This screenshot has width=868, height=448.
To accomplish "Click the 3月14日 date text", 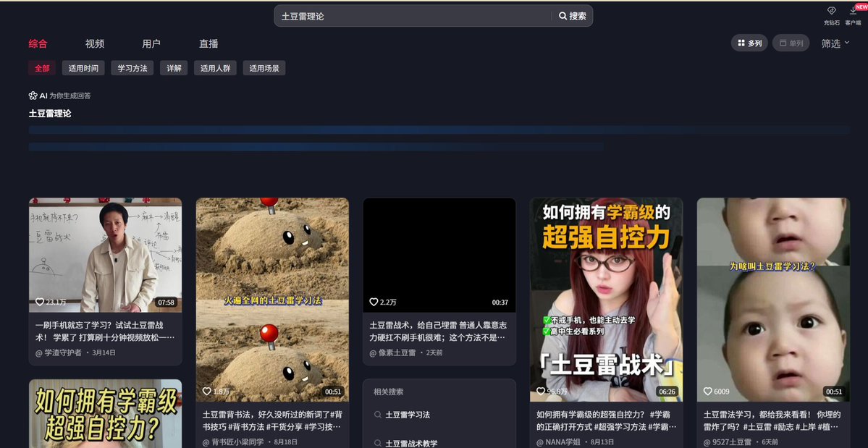I will [104, 352].
